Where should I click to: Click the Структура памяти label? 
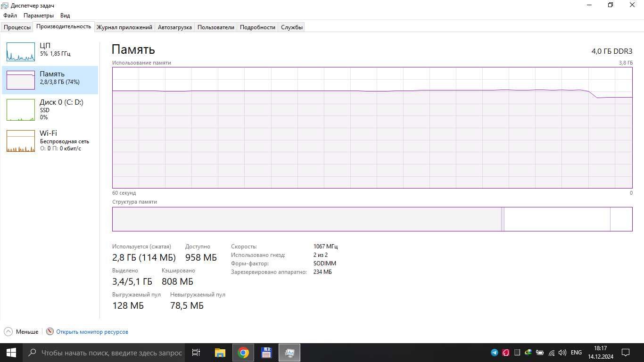click(134, 202)
